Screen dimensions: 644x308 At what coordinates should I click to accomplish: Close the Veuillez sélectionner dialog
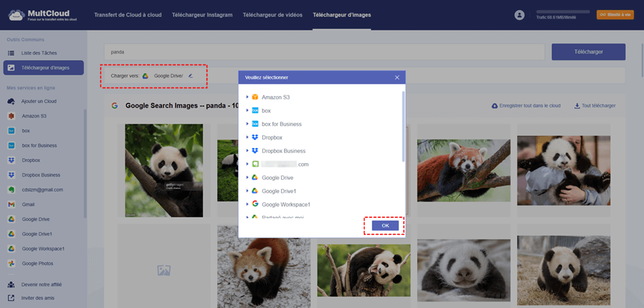pos(397,77)
